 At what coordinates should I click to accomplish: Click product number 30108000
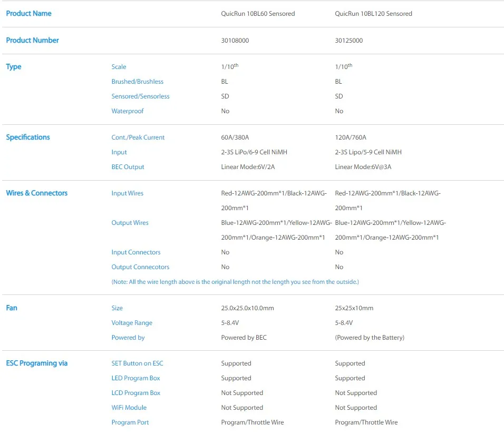tap(235, 41)
